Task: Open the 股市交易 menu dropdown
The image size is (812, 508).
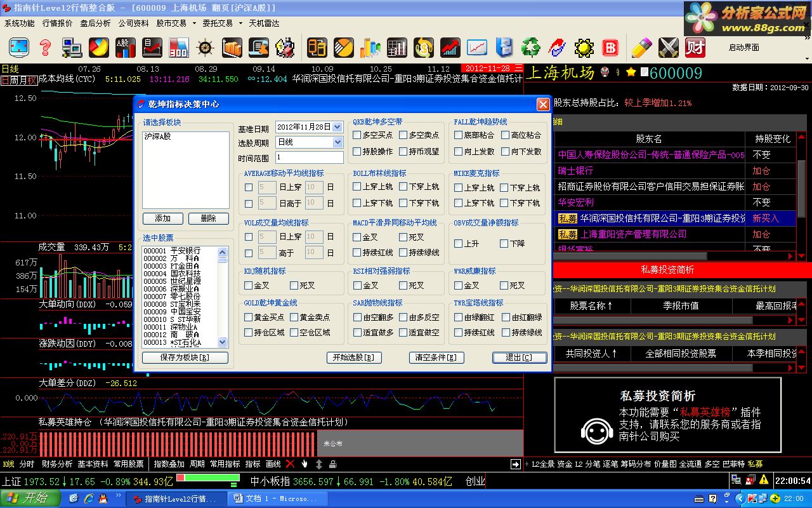Action: [176, 23]
